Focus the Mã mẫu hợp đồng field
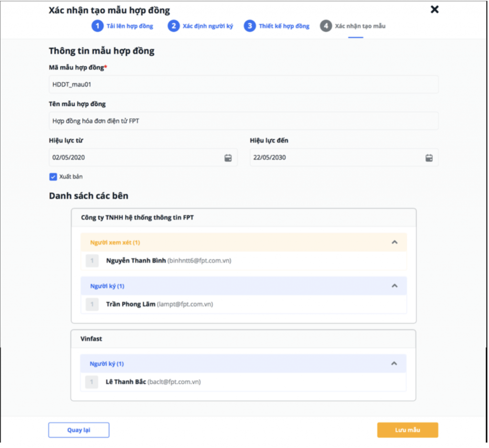The width and height of the screenshot is (489, 448). tap(244, 84)
